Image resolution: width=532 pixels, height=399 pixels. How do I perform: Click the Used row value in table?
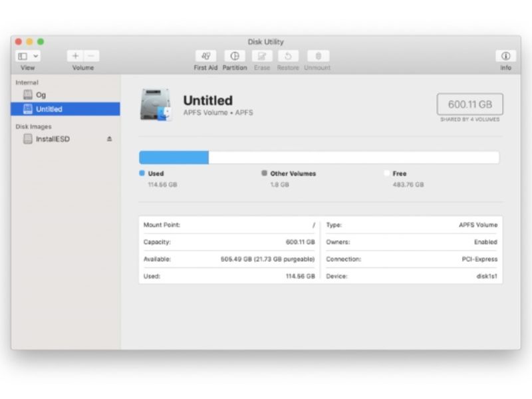301,276
